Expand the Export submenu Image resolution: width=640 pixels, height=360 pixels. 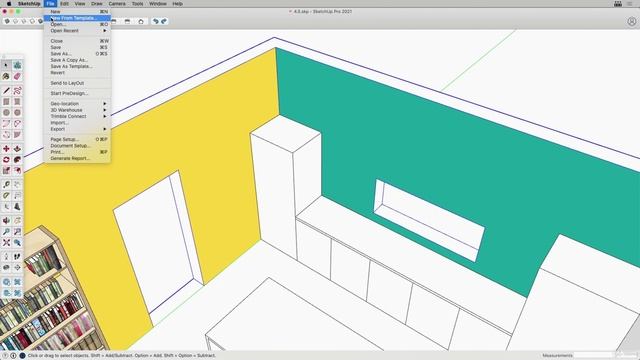[77, 129]
